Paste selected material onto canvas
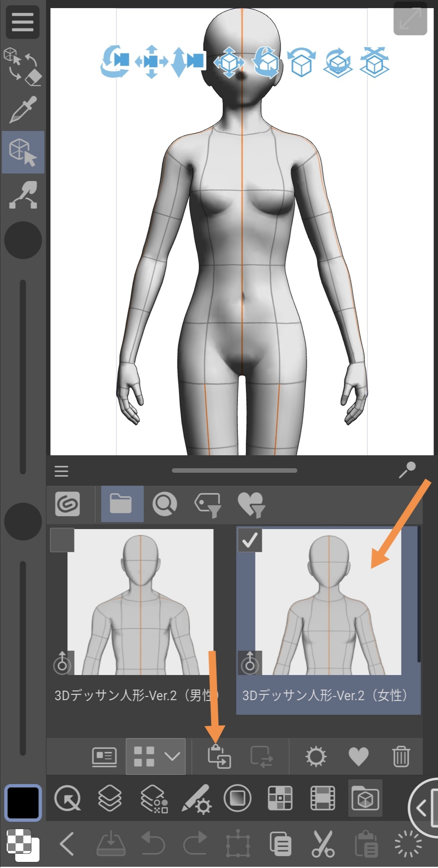 click(x=219, y=757)
